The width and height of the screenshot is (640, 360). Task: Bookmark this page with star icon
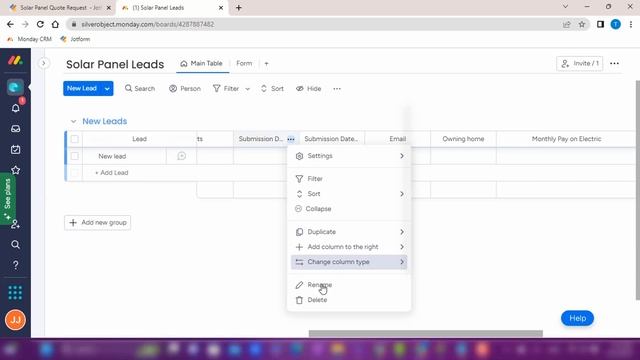pos(582,24)
